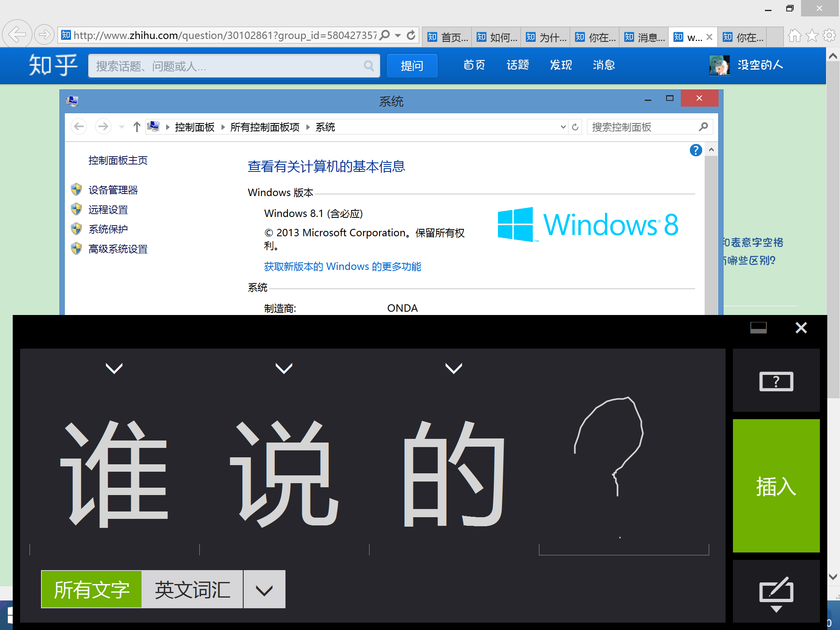Screen dimensions: 840x630
Task: Dock the handwriting panel icon
Action: click(x=758, y=328)
